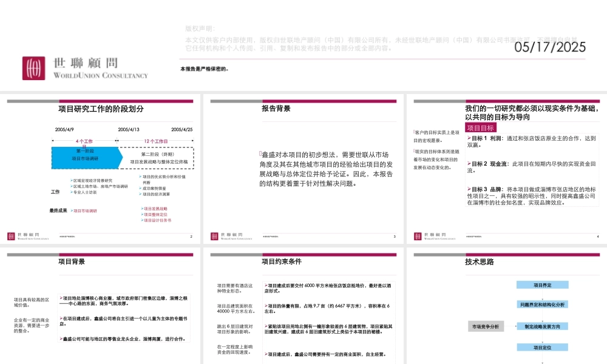Click the 本报告是严格保密的 notice text
The width and height of the screenshot is (607, 364).
(205, 69)
